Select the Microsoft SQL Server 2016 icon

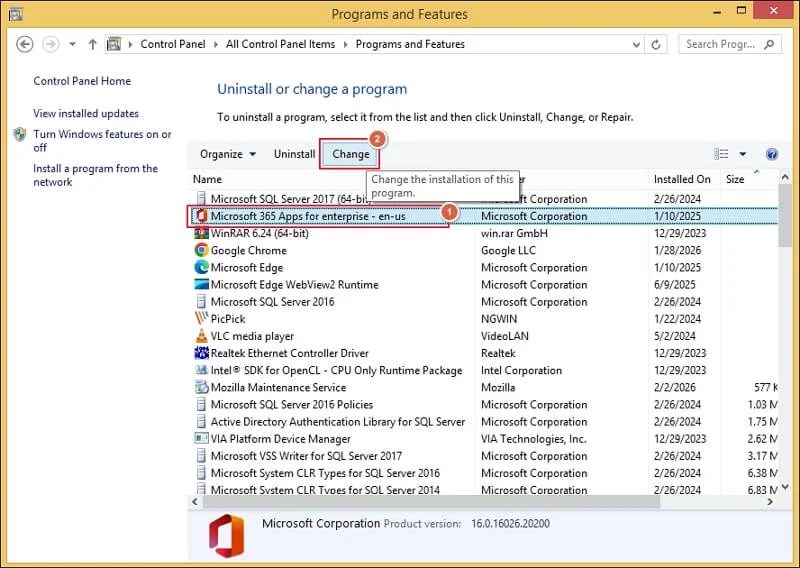tap(202, 302)
